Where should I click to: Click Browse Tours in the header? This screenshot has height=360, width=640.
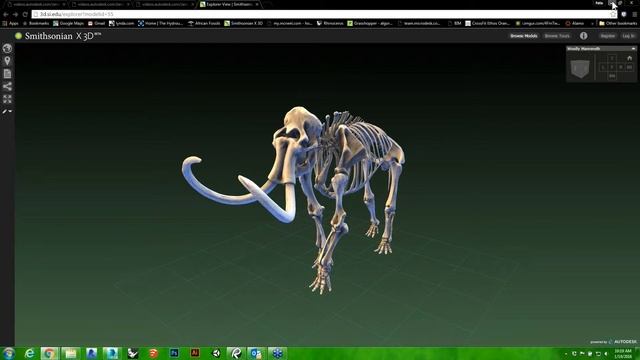pyautogui.click(x=557, y=36)
